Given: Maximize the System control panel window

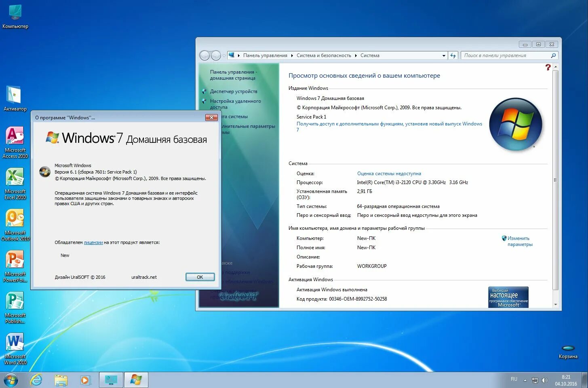Looking at the screenshot, I should (x=538, y=45).
